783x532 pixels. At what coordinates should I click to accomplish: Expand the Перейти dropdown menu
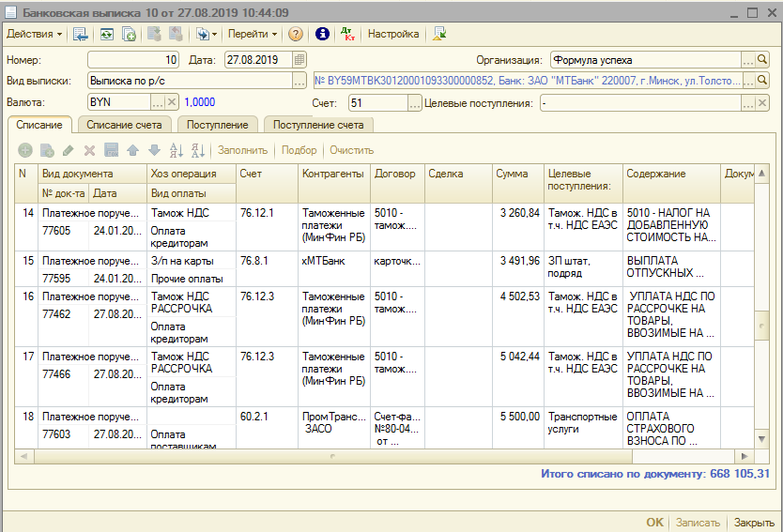(x=253, y=34)
